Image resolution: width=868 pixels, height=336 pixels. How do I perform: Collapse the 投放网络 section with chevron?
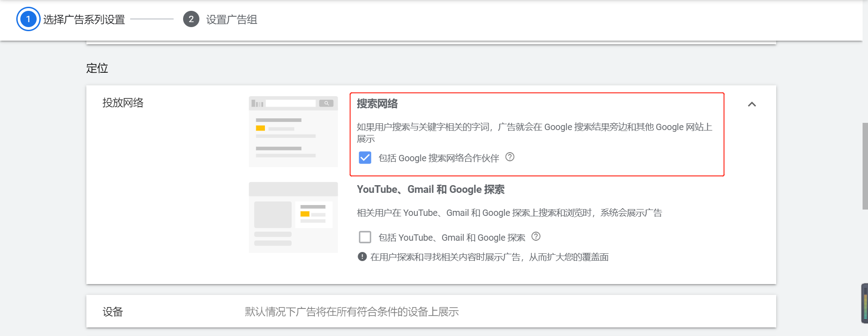coord(752,104)
